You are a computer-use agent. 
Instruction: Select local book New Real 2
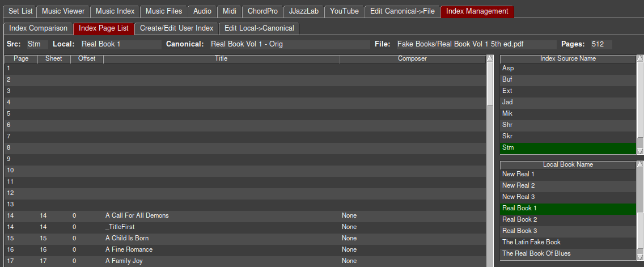point(567,185)
